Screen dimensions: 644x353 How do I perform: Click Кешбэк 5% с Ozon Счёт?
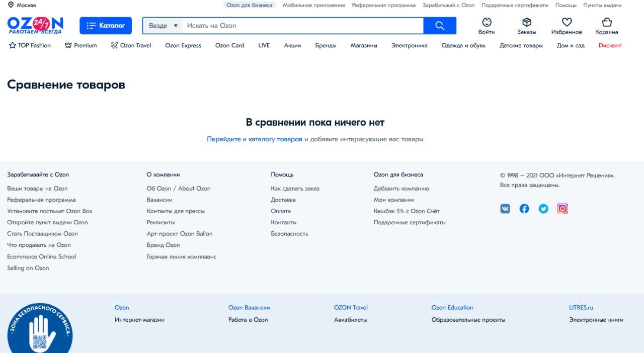point(407,211)
